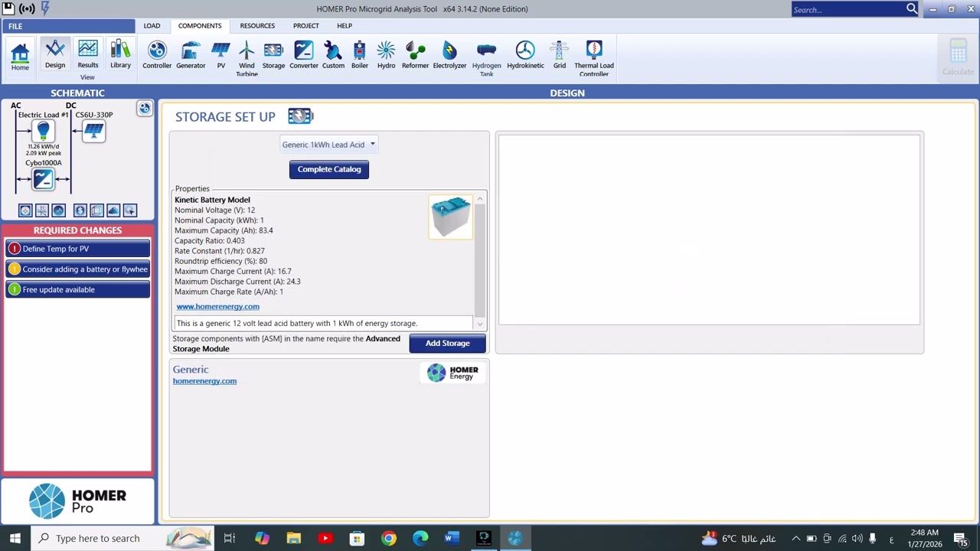
Task: Select the Boiler component
Action: (x=360, y=55)
